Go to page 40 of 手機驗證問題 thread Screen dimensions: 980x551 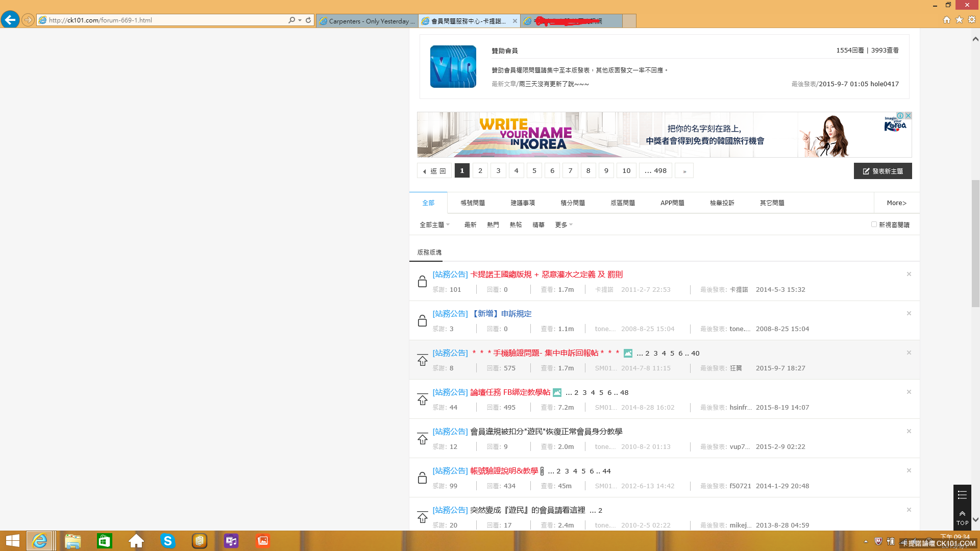coord(695,353)
